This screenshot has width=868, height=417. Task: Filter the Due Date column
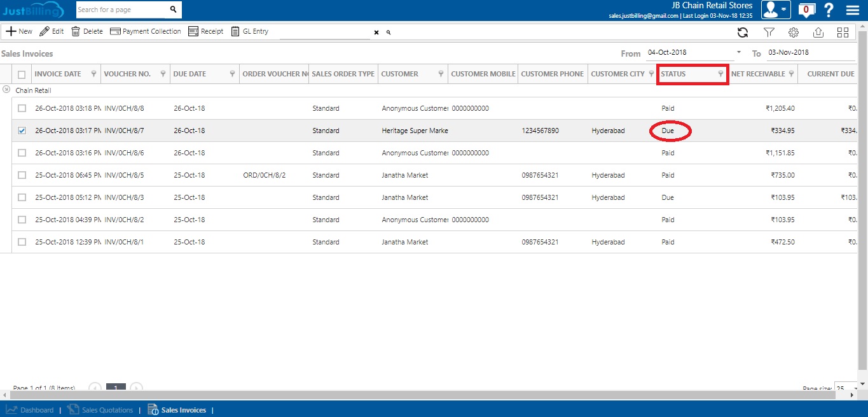232,74
